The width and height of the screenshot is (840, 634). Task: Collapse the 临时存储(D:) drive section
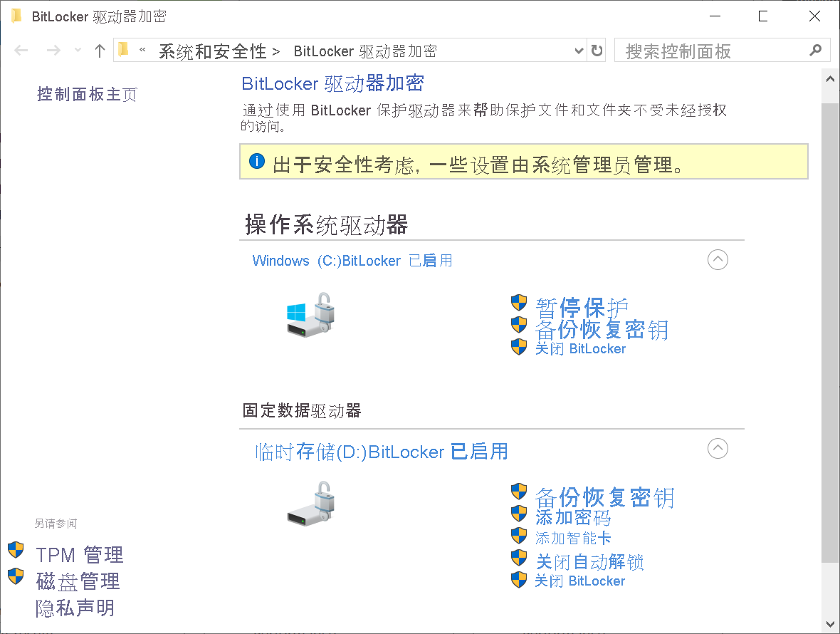[x=718, y=449]
